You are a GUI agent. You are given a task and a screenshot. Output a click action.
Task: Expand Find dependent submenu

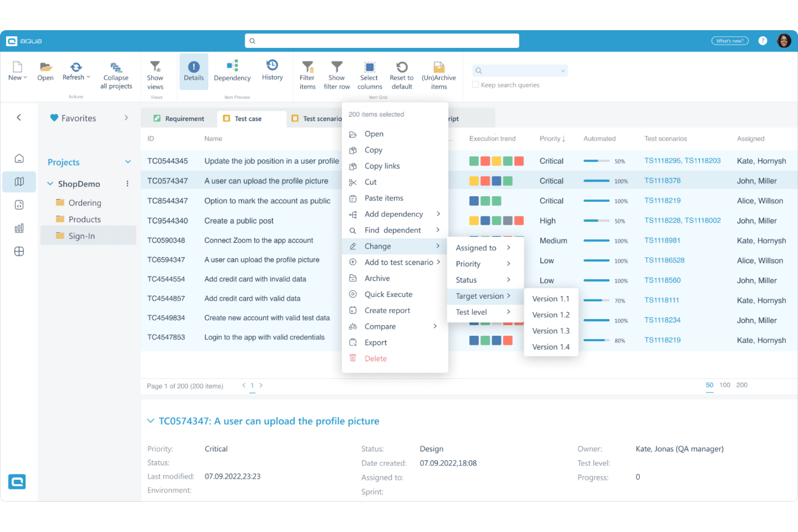click(438, 230)
